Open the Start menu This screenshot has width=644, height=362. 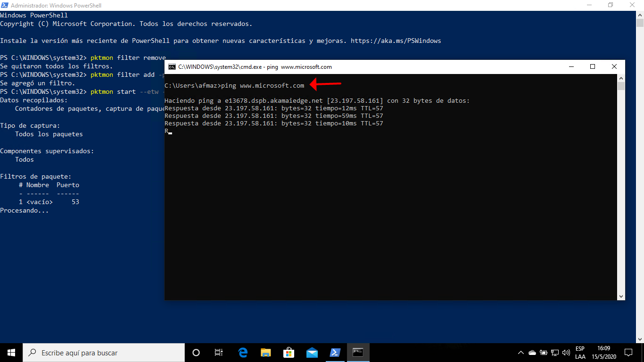click(x=10, y=352)
